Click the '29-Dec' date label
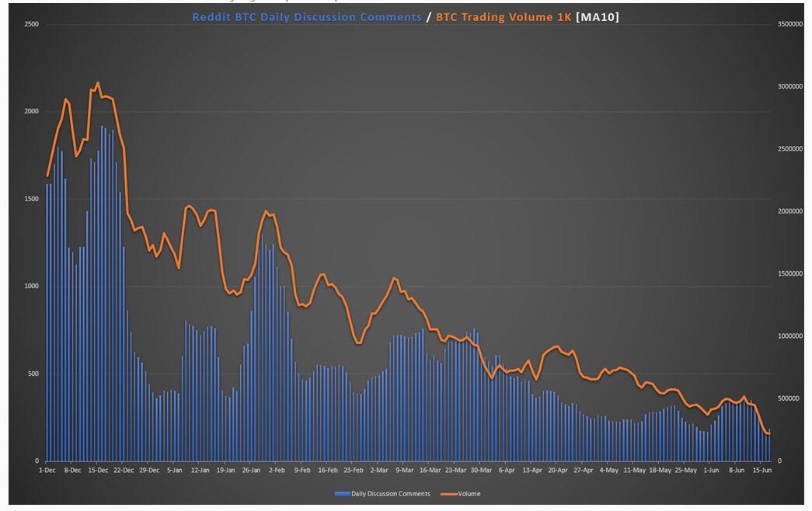 coord(149,470)
